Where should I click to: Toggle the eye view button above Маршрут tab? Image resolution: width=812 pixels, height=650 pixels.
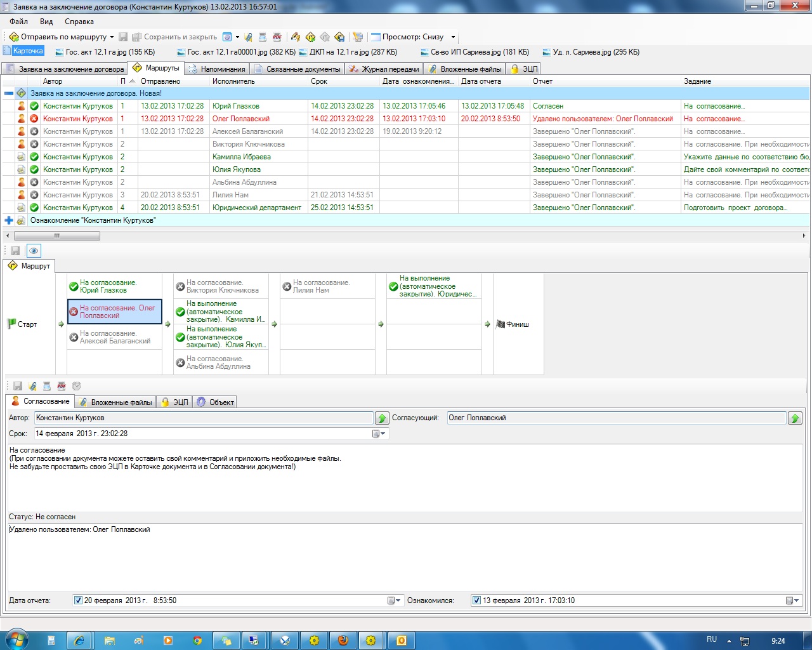point(34,251)
